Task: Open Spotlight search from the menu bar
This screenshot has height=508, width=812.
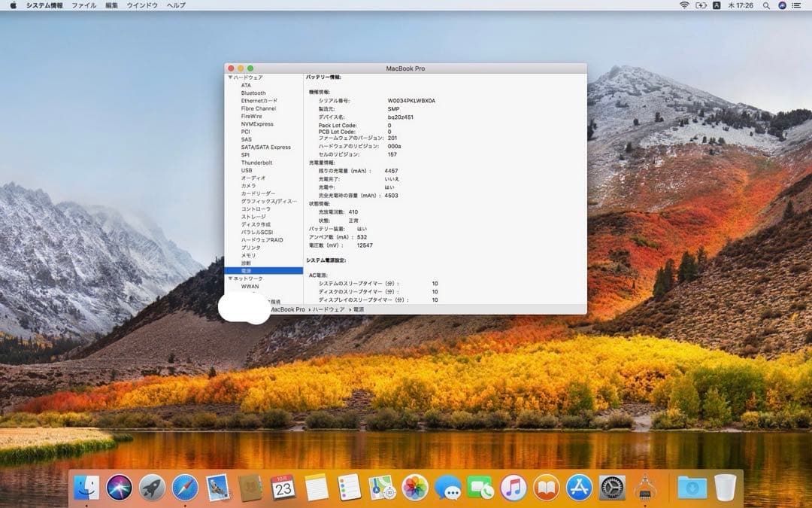Action: click(765, 5)
